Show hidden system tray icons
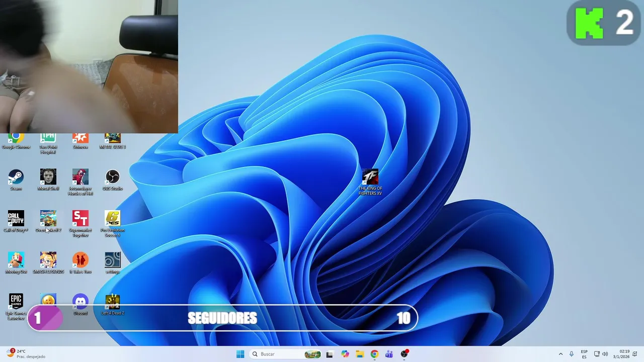This screenshot has width=644, height=362. (x=560, y=354)
